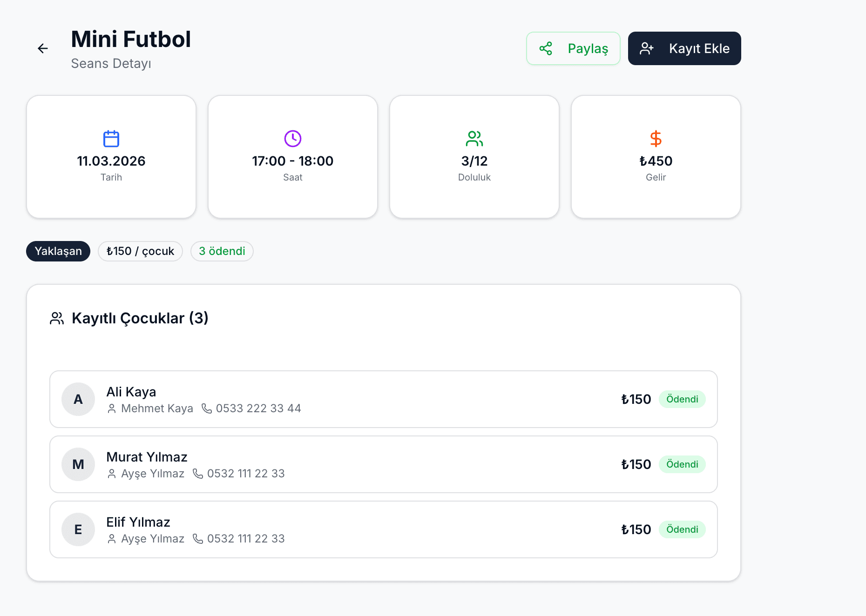Click the green people icon above Doluluk

tap(474, 138)
